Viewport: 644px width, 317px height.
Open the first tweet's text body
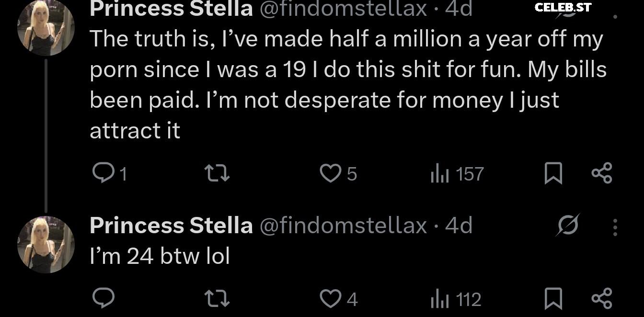point(348,85)
